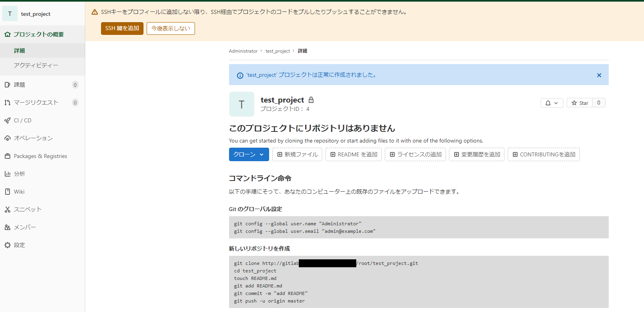Open the スニペット snippets menu

(x=42, y=209)
